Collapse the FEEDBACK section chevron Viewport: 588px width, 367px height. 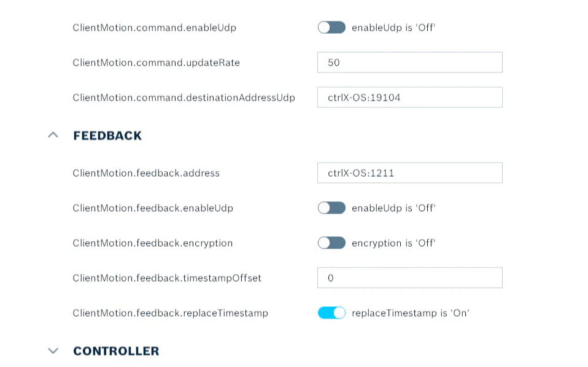tap(53, 135)
